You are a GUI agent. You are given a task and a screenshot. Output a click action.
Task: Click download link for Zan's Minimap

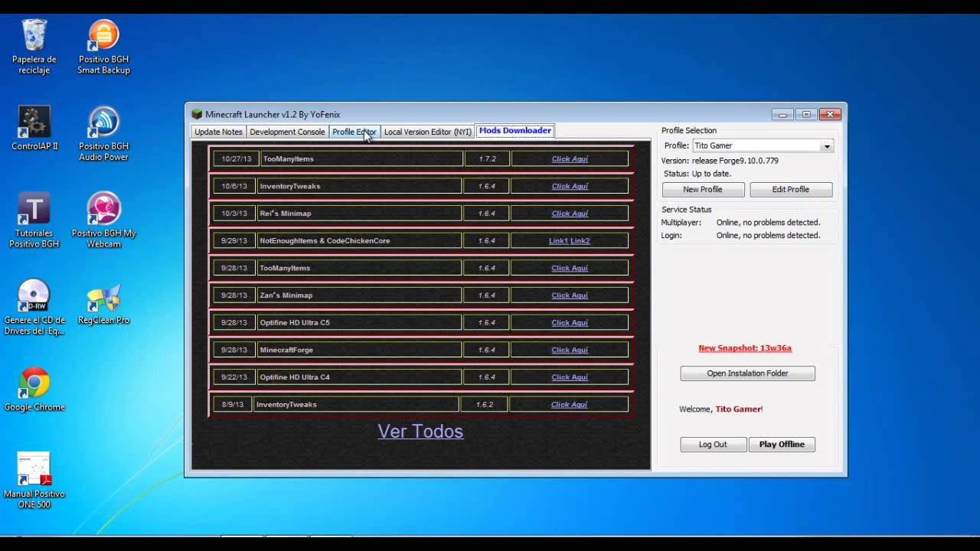tap(570, 295)
